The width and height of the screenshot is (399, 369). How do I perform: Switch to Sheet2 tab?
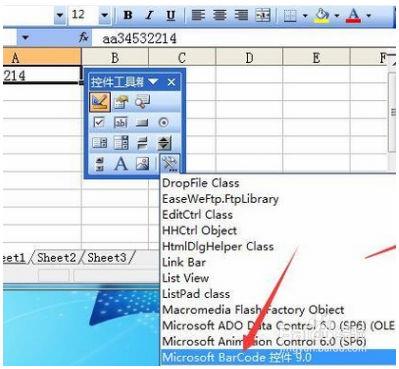tap(57, 258)
